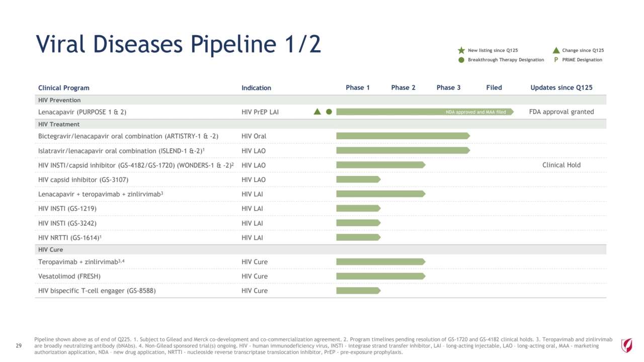Click the P icon for PRIME Designation legend
Viewport: 644px width, 362px height.
point(556,60)
